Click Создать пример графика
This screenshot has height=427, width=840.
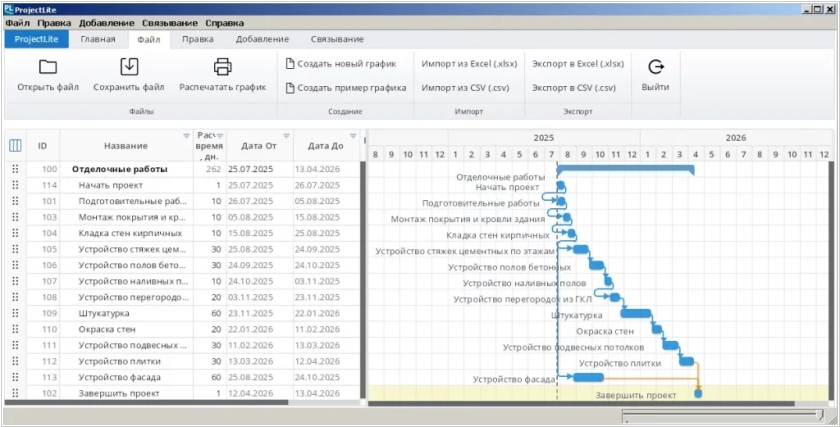346,88
